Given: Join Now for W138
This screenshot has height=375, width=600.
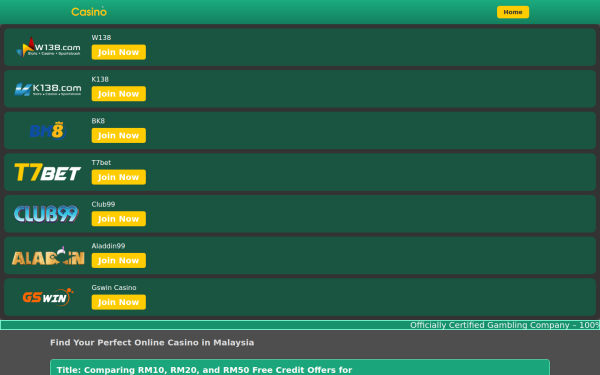Looking at the screenshot, I should pos(119,52).
